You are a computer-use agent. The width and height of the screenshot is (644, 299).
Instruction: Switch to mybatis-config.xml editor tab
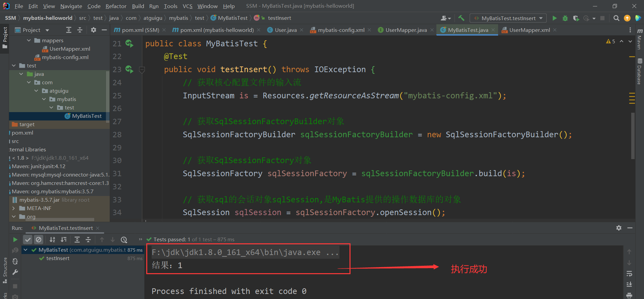(x=341, y=30)
